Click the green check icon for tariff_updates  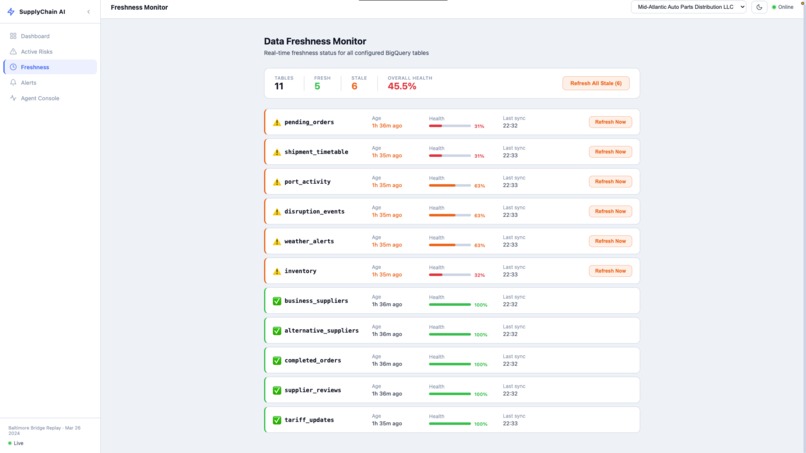[x=277, y=420]
